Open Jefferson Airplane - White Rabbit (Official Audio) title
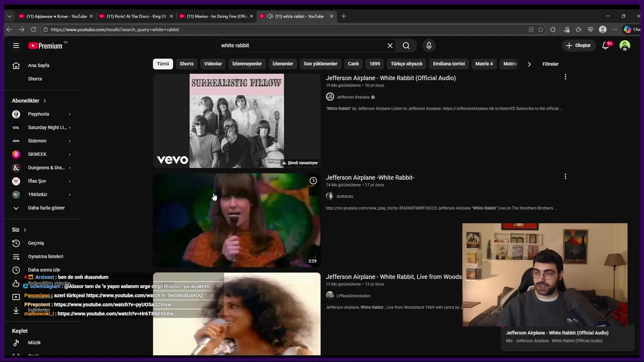This screenshot has width=644, height=362. pyautogui.click(x=390, y=78)
